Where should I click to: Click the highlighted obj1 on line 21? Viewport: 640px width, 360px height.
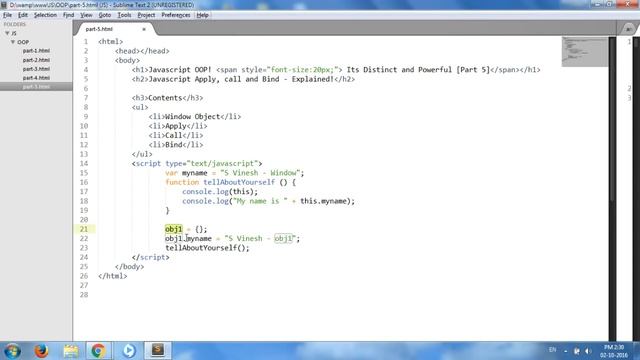173,229
